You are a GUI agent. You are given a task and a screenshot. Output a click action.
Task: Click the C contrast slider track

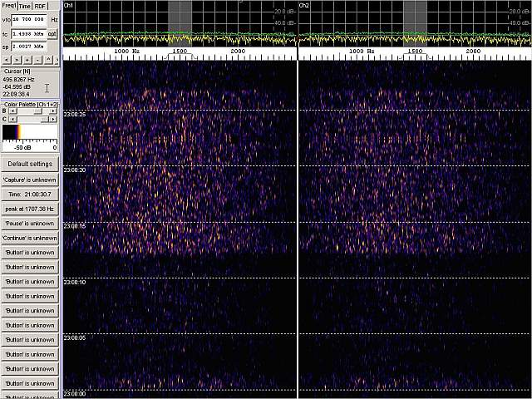(32, 119)
